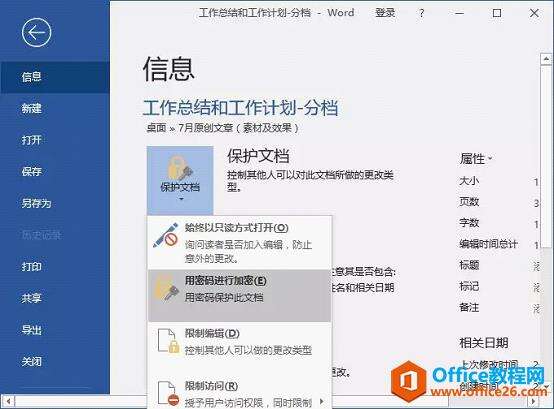Click the lock-and-key encrypt icon
This screenshot has height=409, width=554.
(167, 288)
